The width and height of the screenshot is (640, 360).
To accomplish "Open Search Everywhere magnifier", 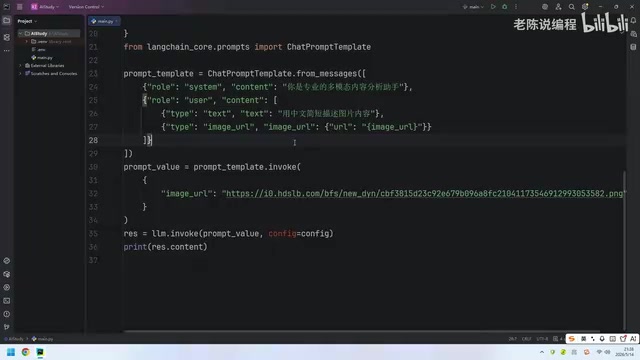I will [x=571, y=7].
